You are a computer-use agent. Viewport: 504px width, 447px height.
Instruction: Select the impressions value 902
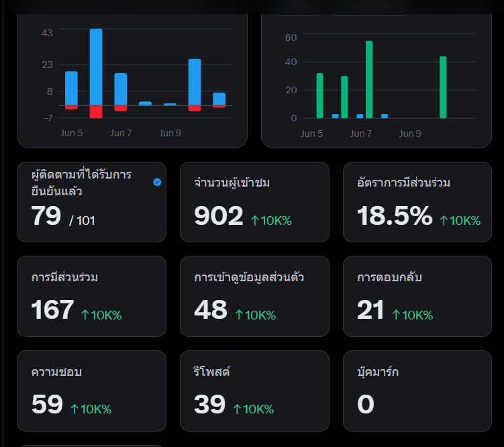[219, 215]
